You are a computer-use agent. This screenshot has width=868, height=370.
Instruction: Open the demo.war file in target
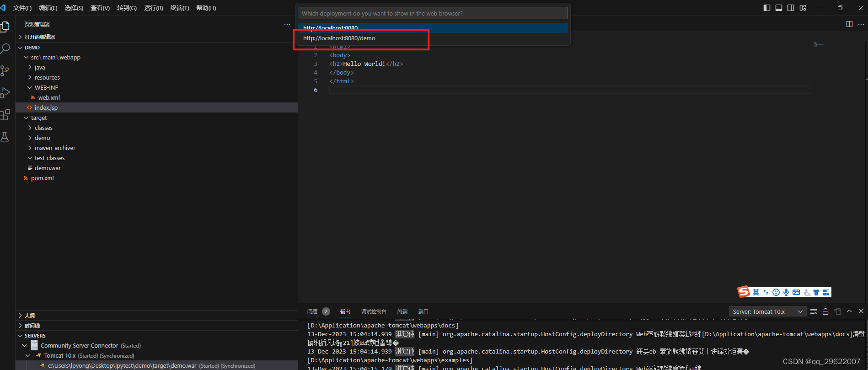coord(157,168)
